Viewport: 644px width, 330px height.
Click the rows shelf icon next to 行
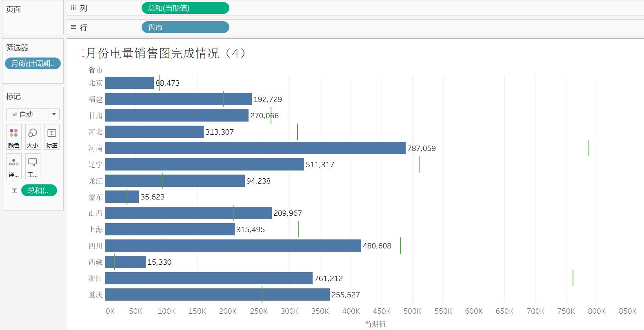(x=73, y=27)
